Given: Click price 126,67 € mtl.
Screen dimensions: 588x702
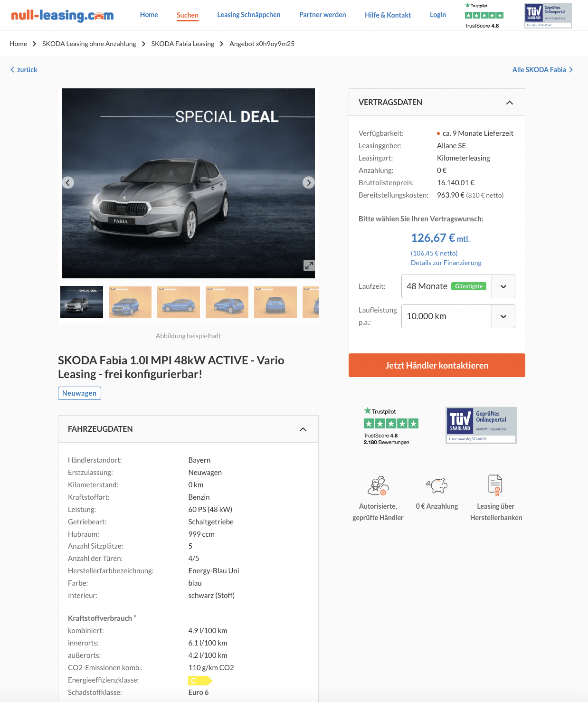Looking at the screenshot, I should [440, 238].
